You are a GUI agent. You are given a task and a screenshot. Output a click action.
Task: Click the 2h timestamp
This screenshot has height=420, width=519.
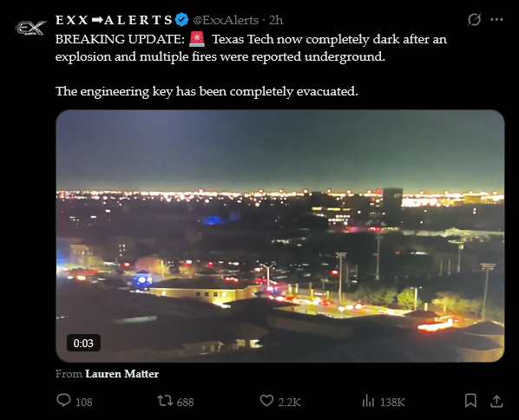click(276, 20)
